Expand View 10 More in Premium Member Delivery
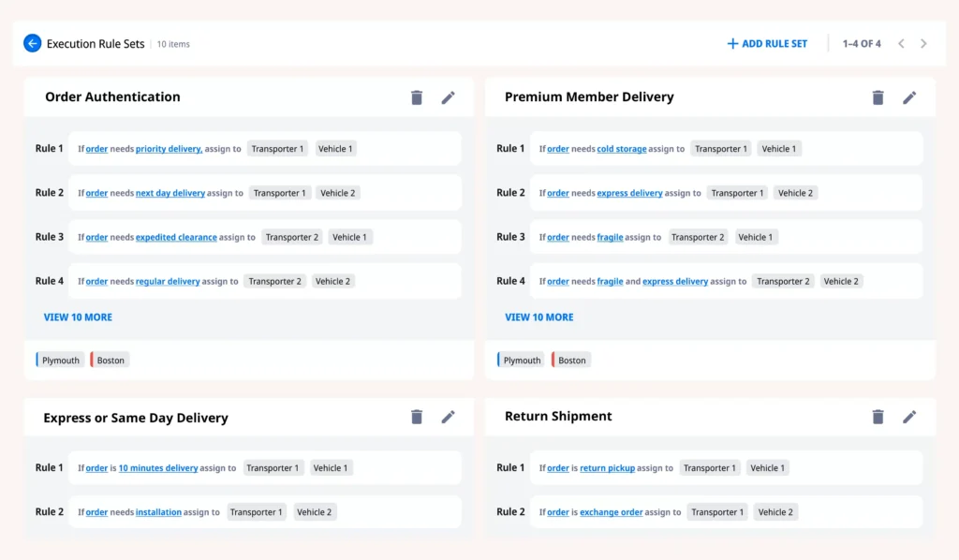This screenshot has height=560, width=959. (x=539, y=317)
